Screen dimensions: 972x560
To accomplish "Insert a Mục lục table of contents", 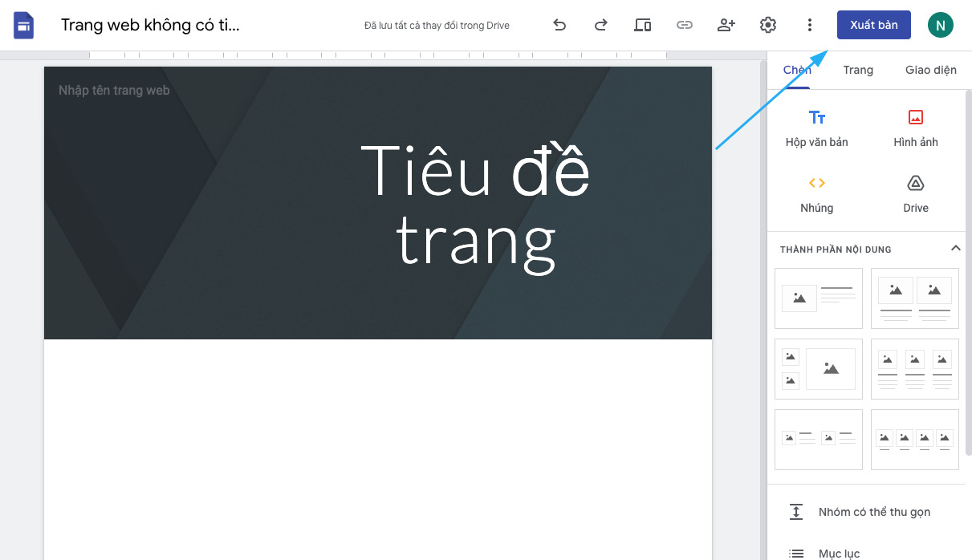I will point(839,552).
